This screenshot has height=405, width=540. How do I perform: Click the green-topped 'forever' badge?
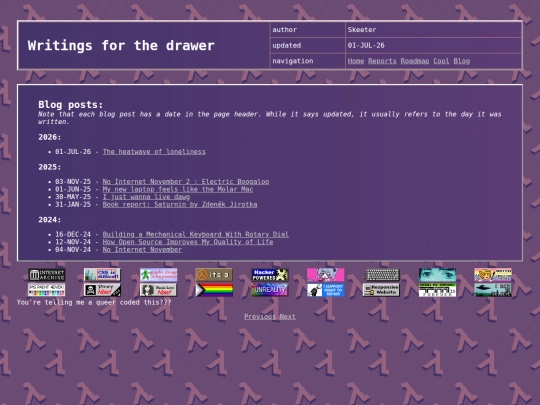point(437,290)
